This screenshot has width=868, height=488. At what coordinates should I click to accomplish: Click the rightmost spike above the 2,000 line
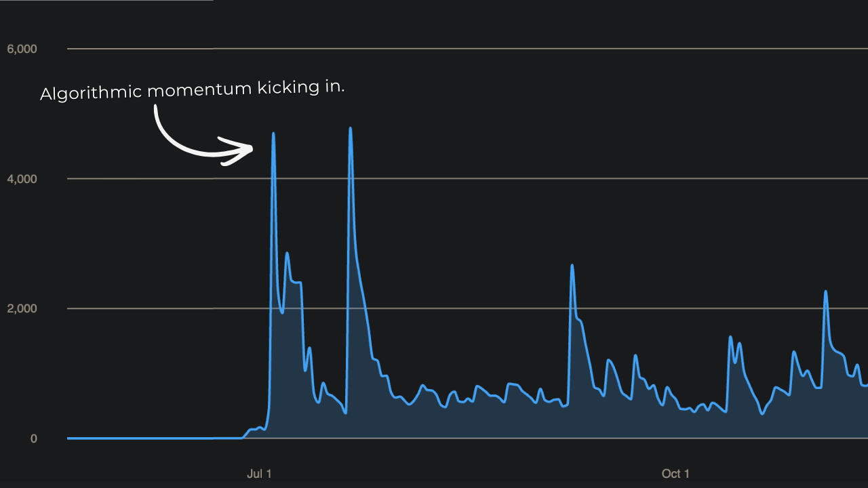pos(825,292)
